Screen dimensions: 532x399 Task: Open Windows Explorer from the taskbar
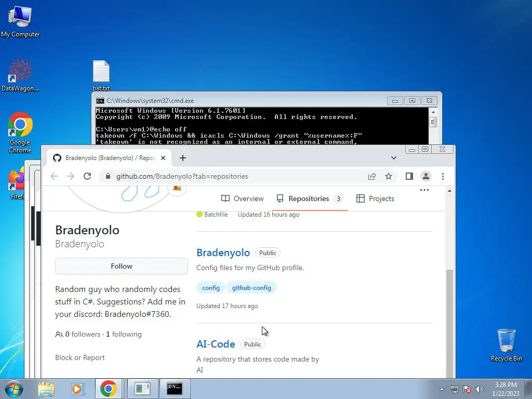click(x=46, y=389)
